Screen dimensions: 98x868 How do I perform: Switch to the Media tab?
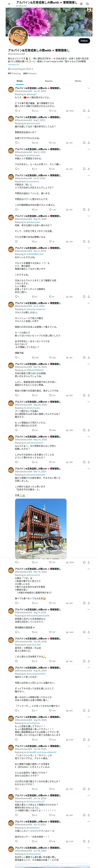point(78,81)
